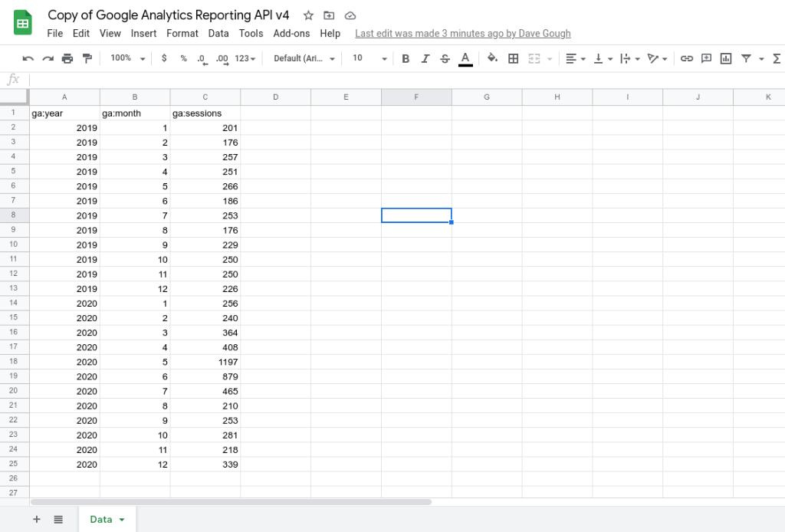
Task: Open the functions list with the sigma icon
Action: pos(777,57)
